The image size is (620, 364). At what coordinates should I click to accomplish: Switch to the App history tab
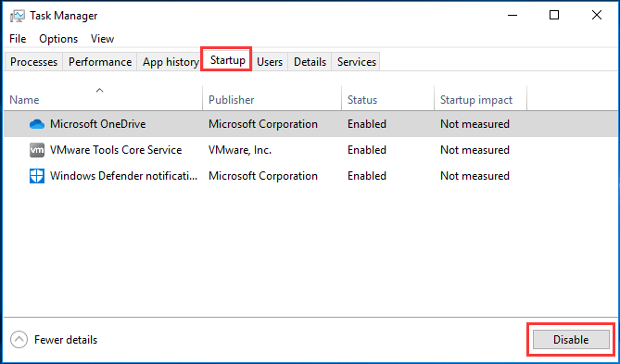pyautogui.click(x=171, y=62)
